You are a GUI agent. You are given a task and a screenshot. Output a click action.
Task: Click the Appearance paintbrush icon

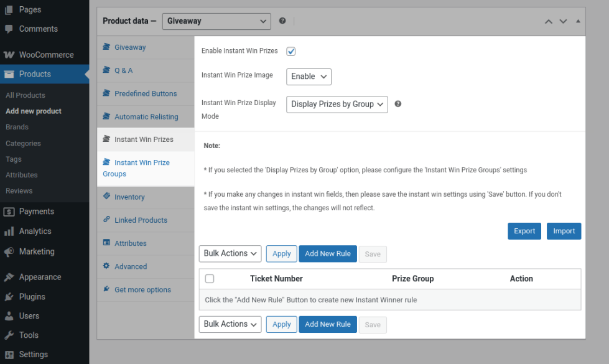pyautogui.click(x=9, y=278)
